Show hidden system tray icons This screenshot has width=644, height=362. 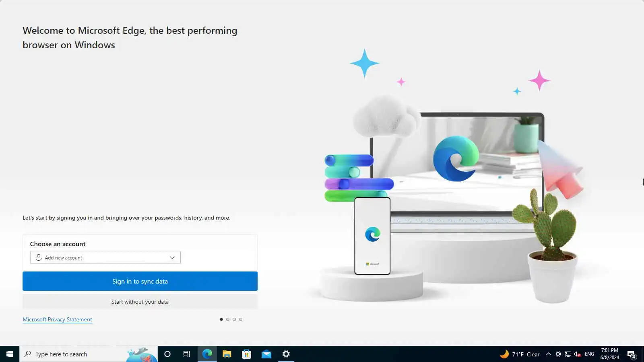[548, 354]
